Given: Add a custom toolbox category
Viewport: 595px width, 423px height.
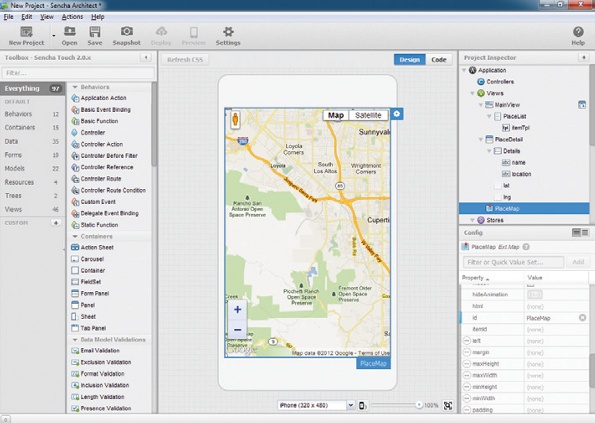Looking at the screenshot, I should click(56, 223).
